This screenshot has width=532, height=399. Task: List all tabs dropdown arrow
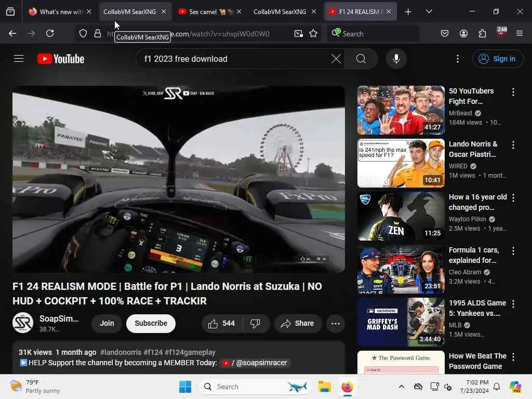429,11
